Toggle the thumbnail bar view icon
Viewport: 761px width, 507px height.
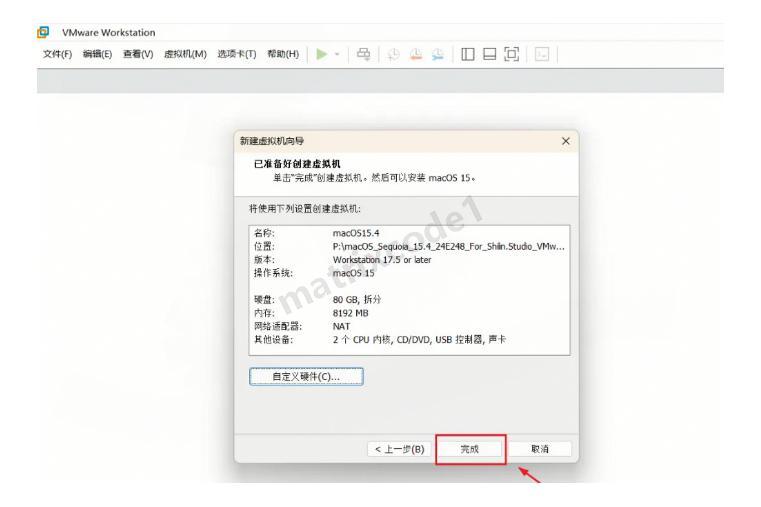pyautogui.click(x=490, y=54)
